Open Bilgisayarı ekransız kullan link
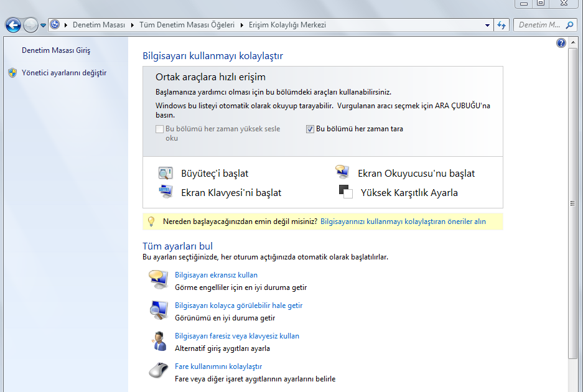Screen dimensions: 583x392 pos(216,275)
